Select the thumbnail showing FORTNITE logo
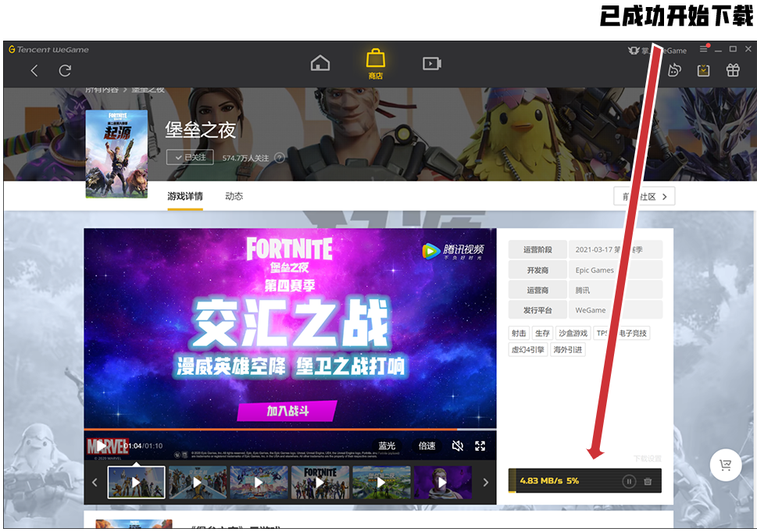The image size is (757, 532). pos(320,482)
